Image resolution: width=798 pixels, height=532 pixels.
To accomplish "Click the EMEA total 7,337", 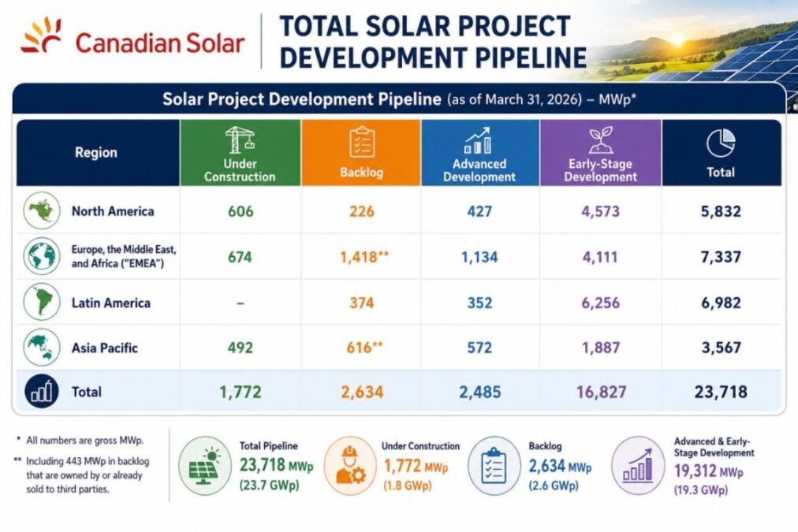I will point(721,257).
